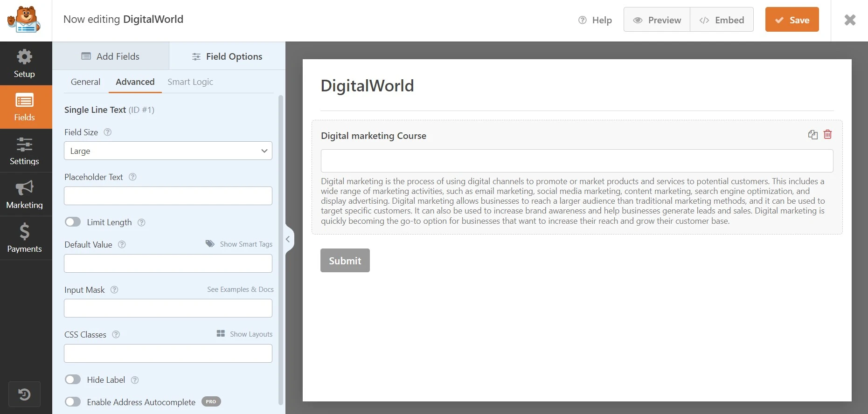This screenshot has width=868, height=414.
Task: Open the form revisions history icon
Action: coord(24,394)
